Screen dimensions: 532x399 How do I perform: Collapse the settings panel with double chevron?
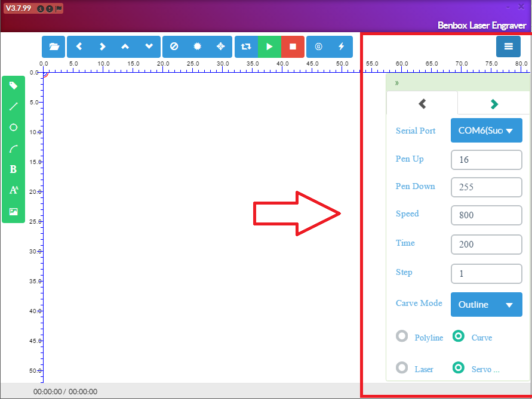coord(396,83)
